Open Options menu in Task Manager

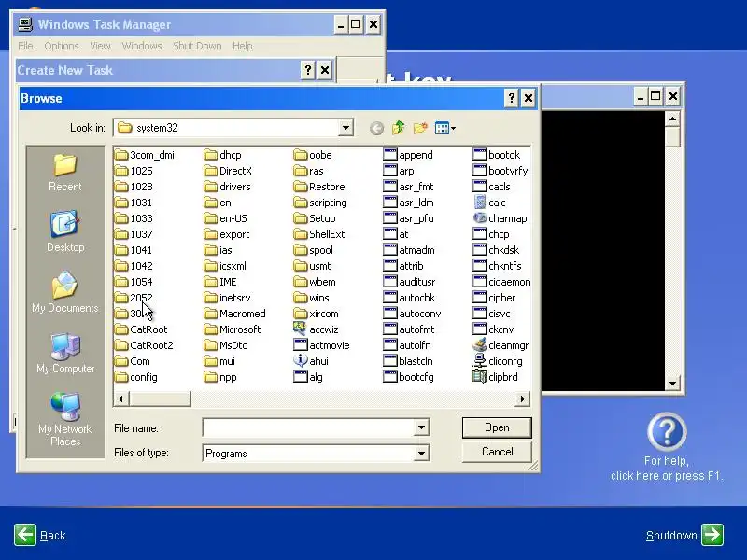62,46
